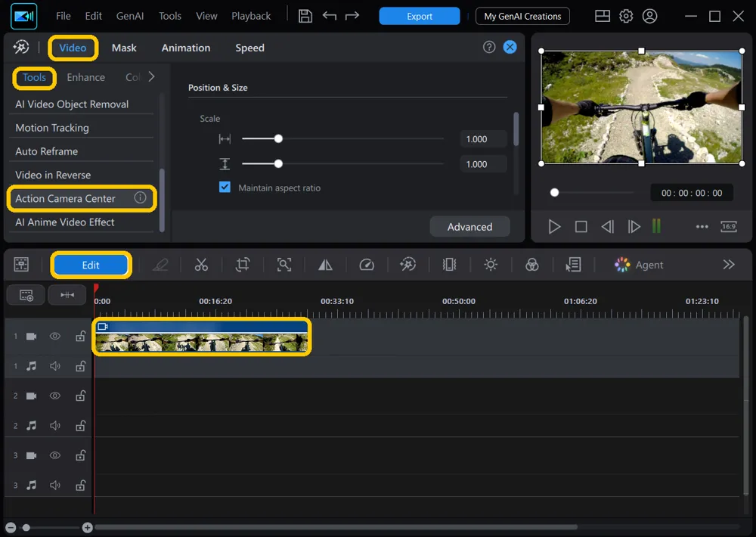756x537 pixels.
Task: Open the color grading circles icon
Action: click(531, 265)
